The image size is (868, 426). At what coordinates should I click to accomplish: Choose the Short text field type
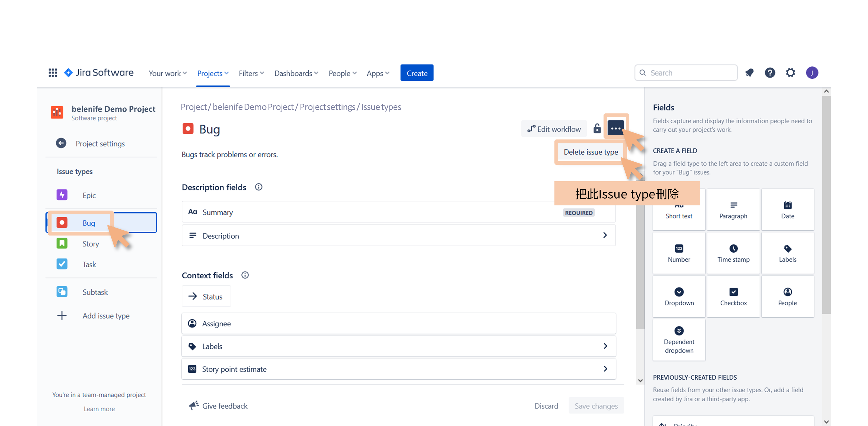click(679, 216)
